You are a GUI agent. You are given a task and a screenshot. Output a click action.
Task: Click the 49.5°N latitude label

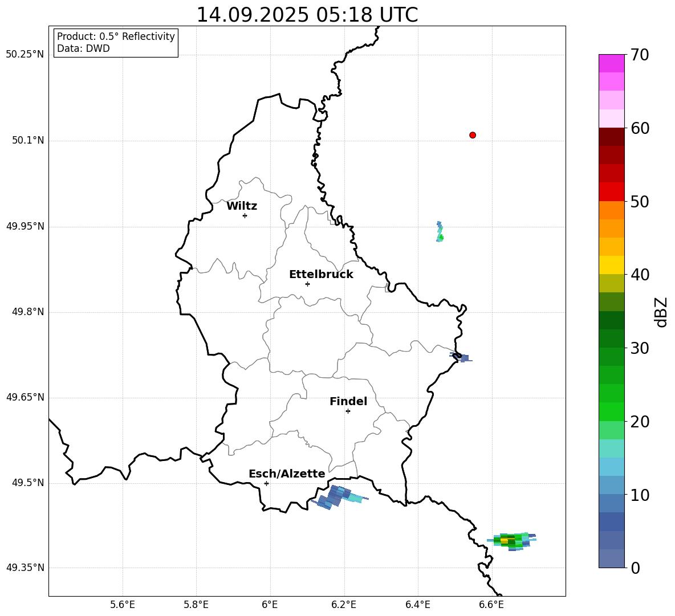[28, 483]
